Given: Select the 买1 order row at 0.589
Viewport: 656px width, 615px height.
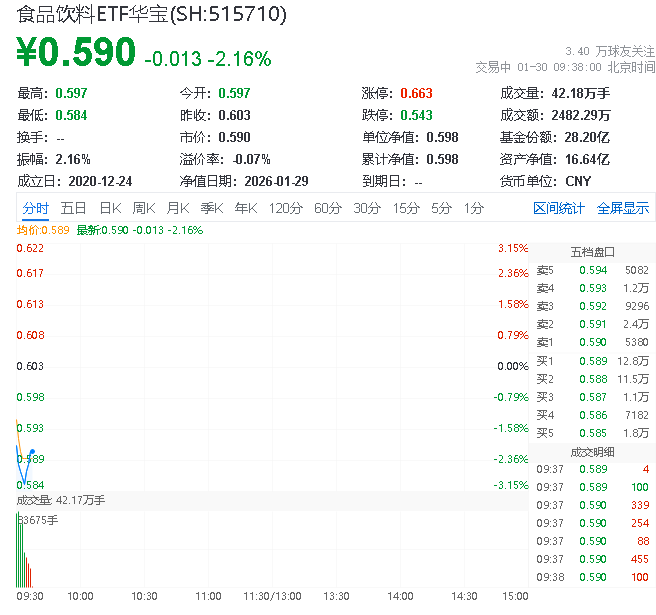Looking at the screenshot, I should point(592,360).
